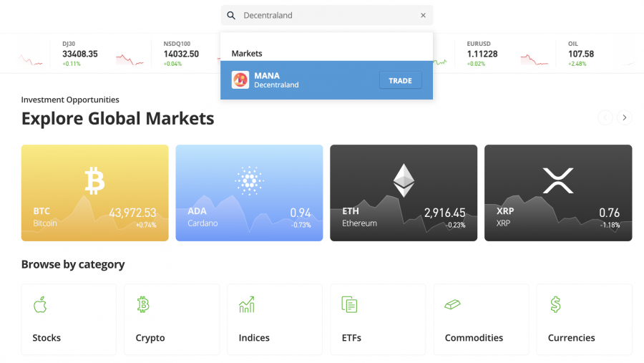Click the Bitcoin price 43,972.53
644x363 pixels.
tap(132, 213)
